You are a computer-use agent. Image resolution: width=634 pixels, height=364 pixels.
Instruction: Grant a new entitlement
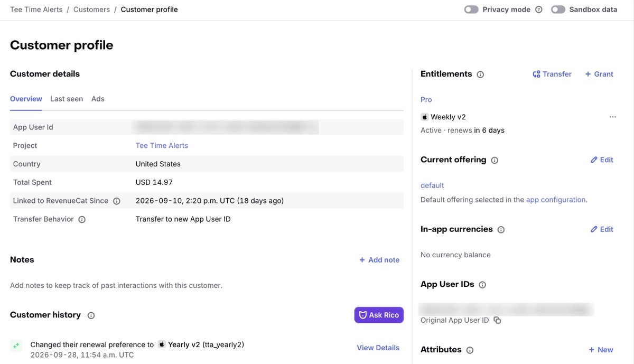click(599, 74)
